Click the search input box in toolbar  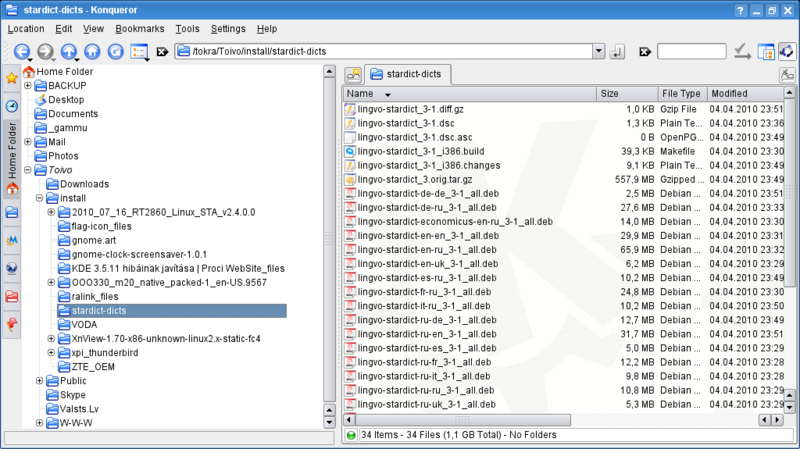691,52
